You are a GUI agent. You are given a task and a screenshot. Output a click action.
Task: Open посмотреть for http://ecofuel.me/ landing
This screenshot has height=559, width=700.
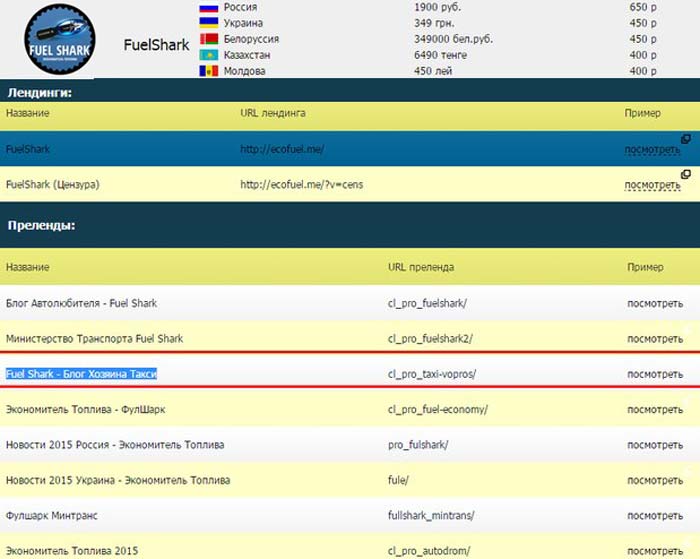(652, 150)
